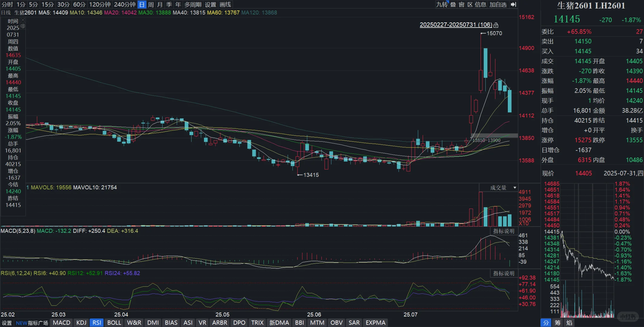Image resolution: width=644 pixels, height=327 pixels.
Task: Select 焰 tab in mini chart panel
Action: tap(569, 323)
